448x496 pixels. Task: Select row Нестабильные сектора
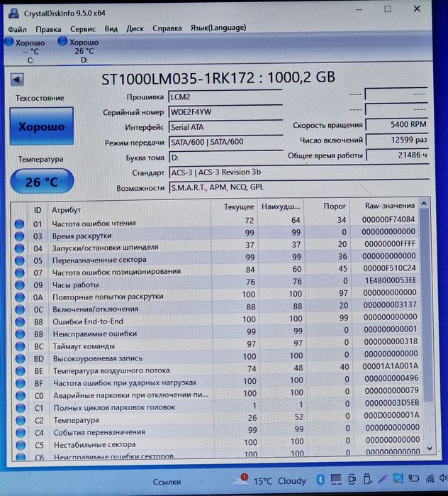[218, 443]
